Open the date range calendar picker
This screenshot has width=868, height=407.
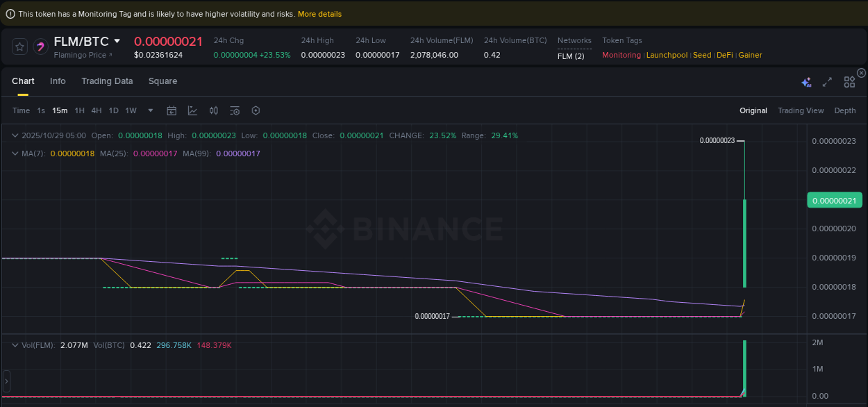point(172,110)
